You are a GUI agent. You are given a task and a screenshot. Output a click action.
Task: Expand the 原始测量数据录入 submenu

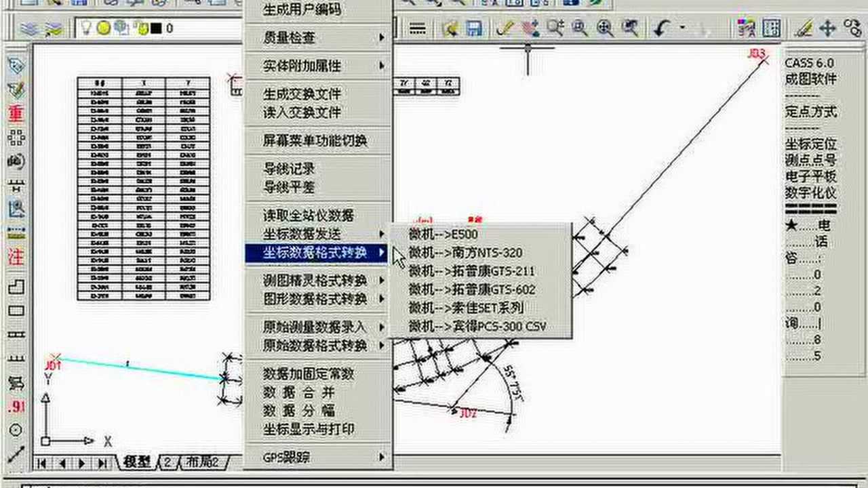(x=318, y=327)
